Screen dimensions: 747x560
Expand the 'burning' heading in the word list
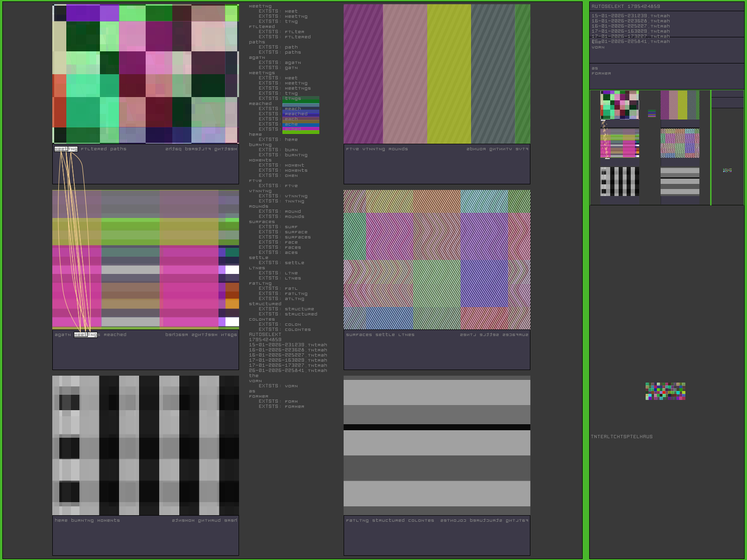click(260, 145)
